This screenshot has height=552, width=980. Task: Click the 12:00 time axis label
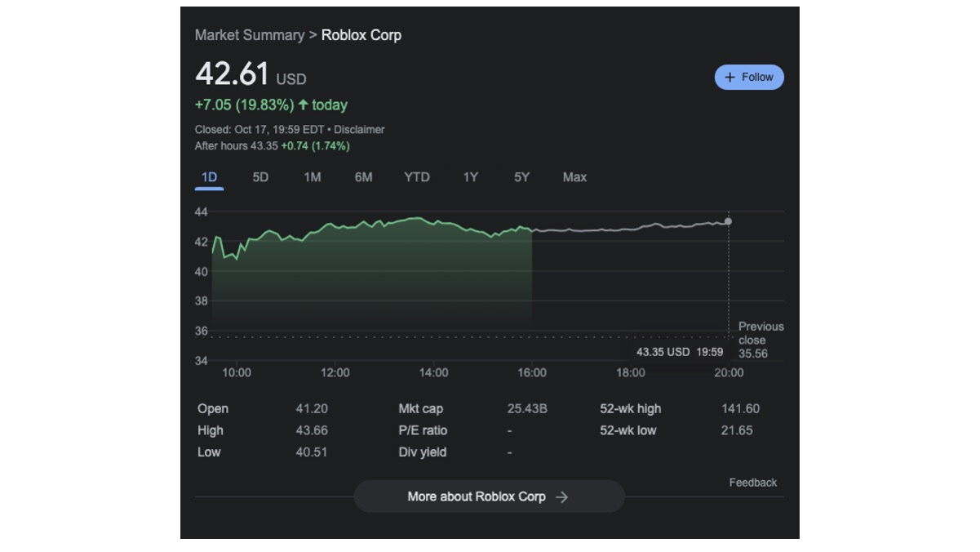pyautogui.click(x=335, y=372)
